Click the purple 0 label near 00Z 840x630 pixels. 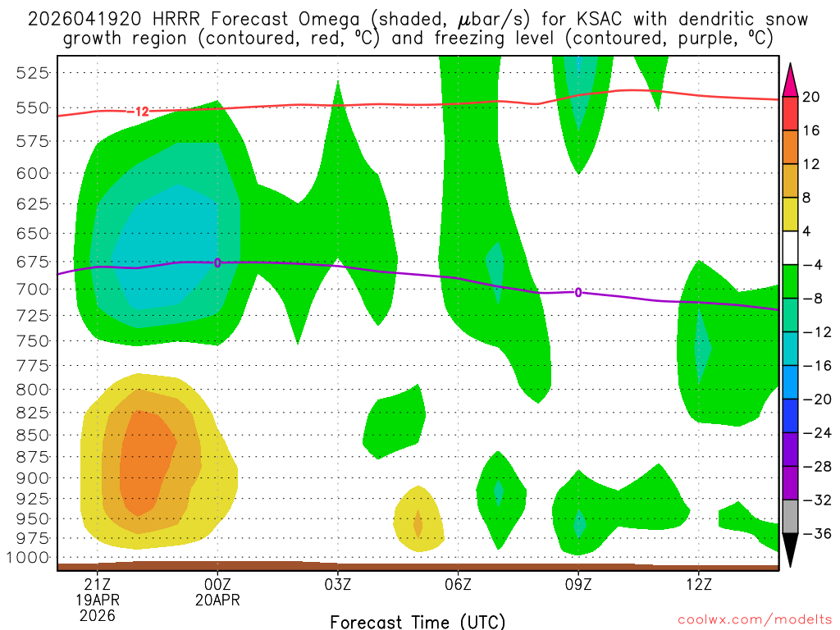pyautogui.click(x=217, y=262)
